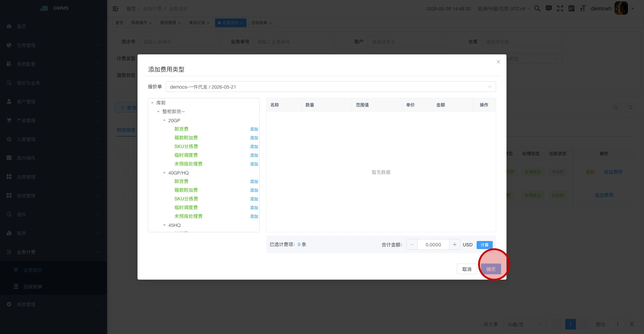Add 临时调度费 under 20GP

click(254, 155)
